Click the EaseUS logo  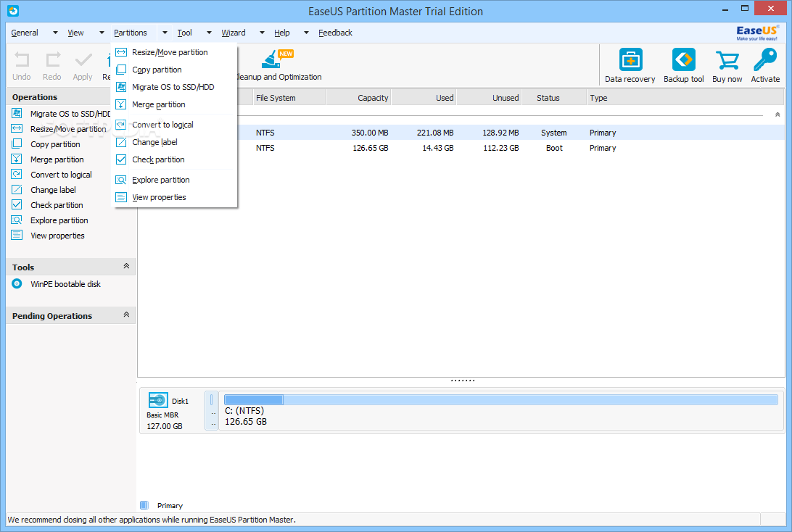point(757,33)
